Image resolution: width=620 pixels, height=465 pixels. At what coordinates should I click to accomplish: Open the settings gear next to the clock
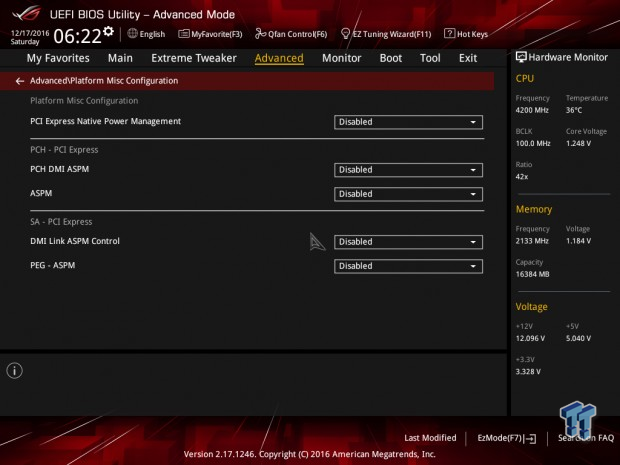108,31
